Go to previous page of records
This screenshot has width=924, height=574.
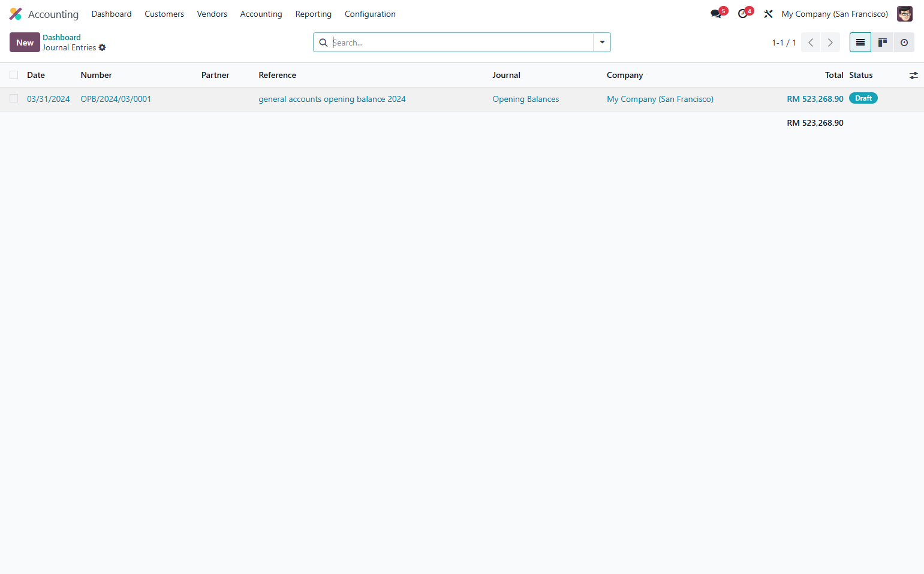click(811, 43)
